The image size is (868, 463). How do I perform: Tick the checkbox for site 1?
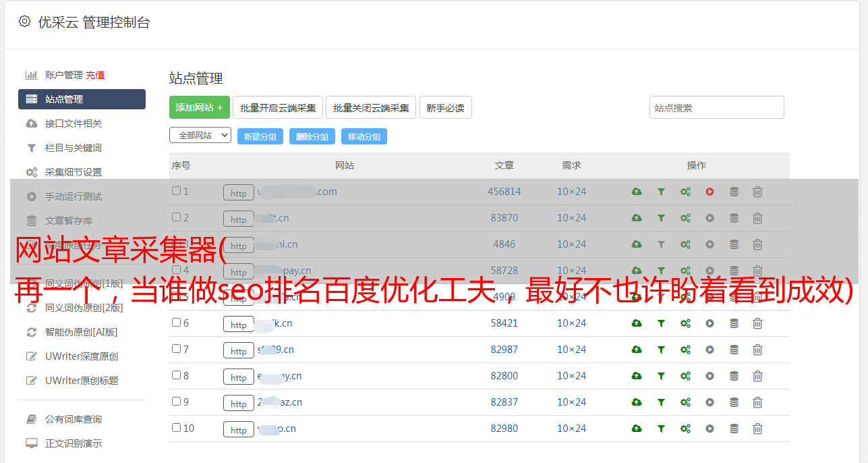point(176,191)
